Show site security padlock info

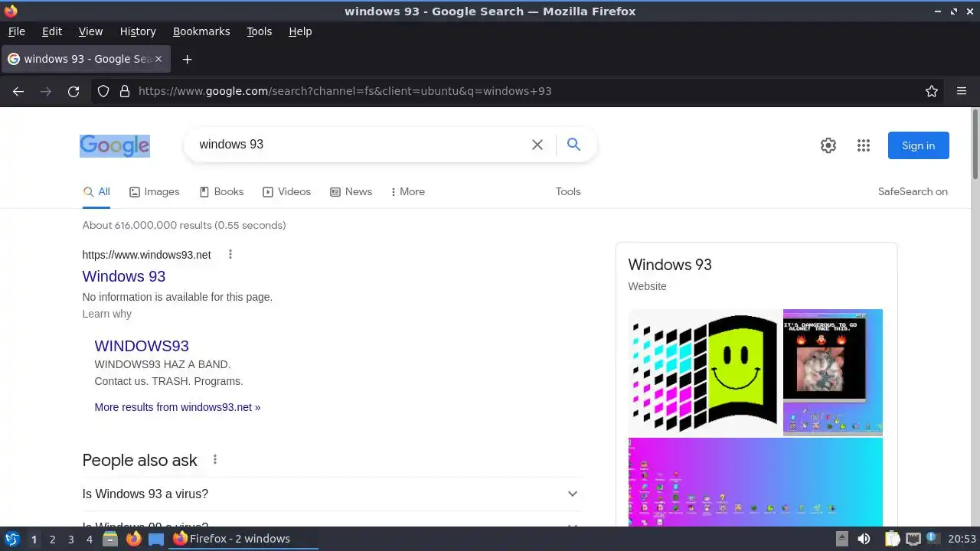pyautogui.click(x=125, y=91)
